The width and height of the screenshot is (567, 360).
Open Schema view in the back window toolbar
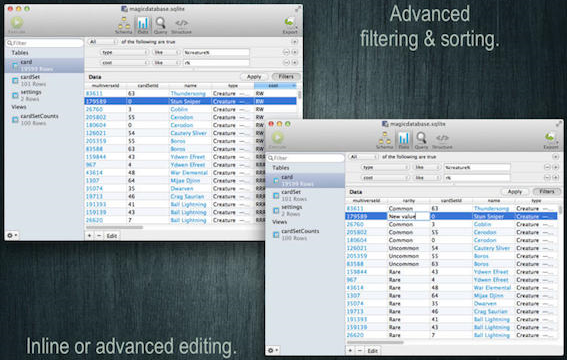tap(123, 25)
